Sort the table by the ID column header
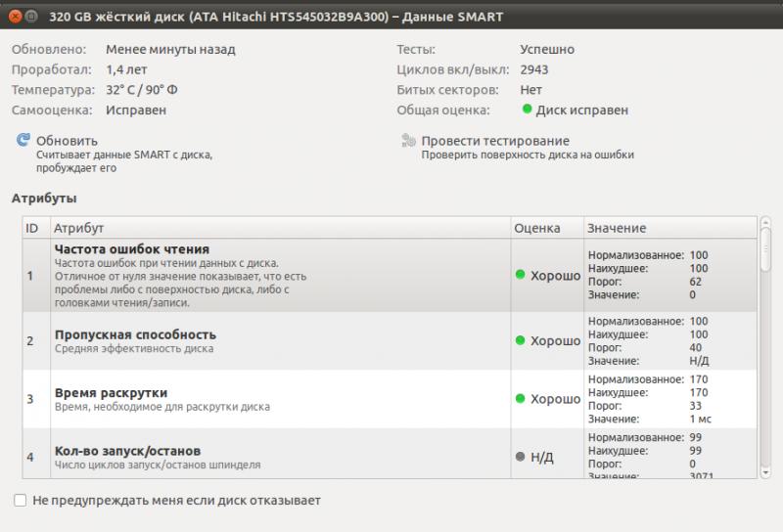Screen dimensions: 783x532 35,228
